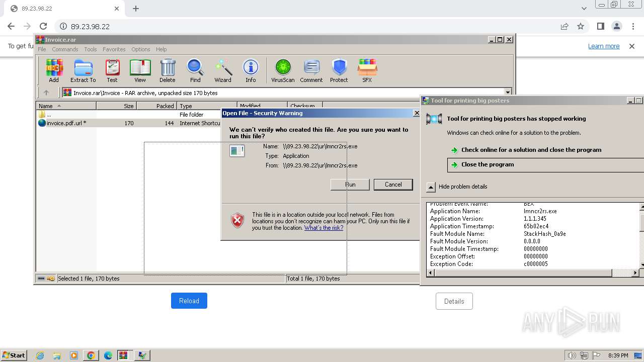This screenshot has width=644, height=362.
Task: Sort by Packed column header
Action: click(x=156, y=106)
